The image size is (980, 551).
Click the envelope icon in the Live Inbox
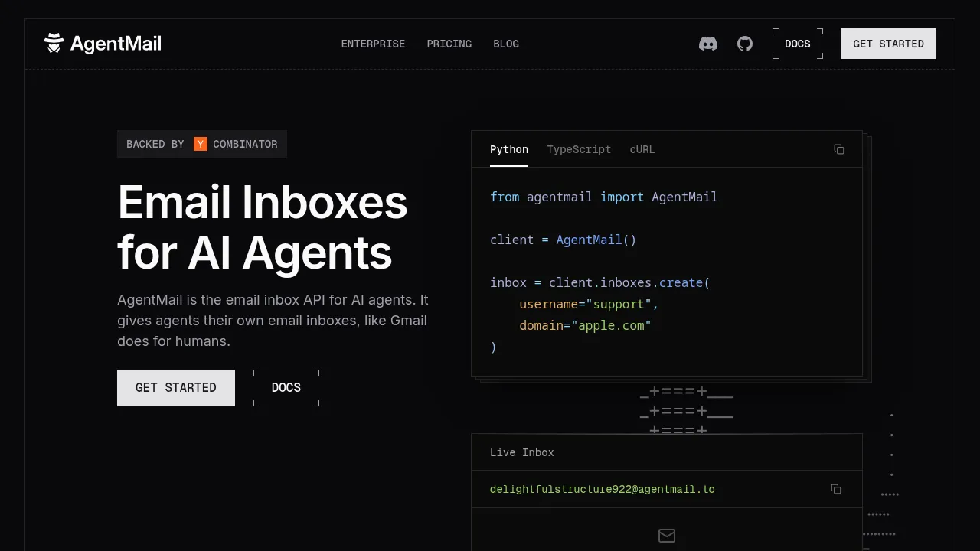coord(666,536)
